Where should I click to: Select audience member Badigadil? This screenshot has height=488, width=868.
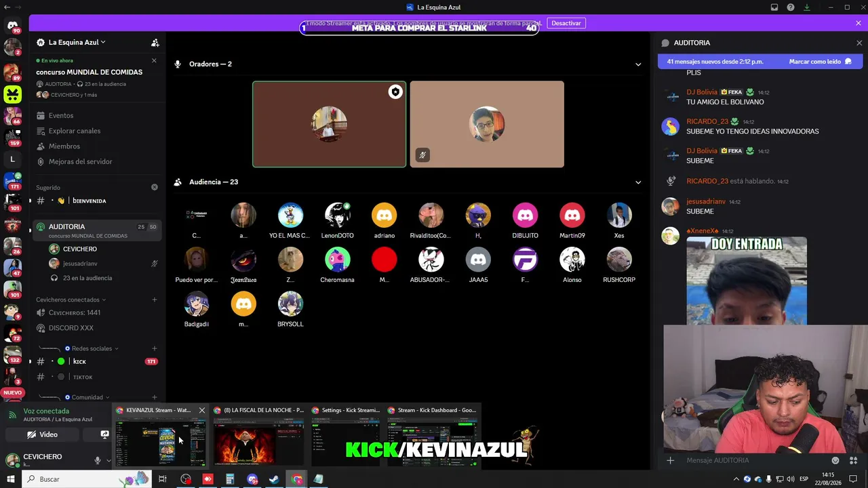(x=197, y=309)
